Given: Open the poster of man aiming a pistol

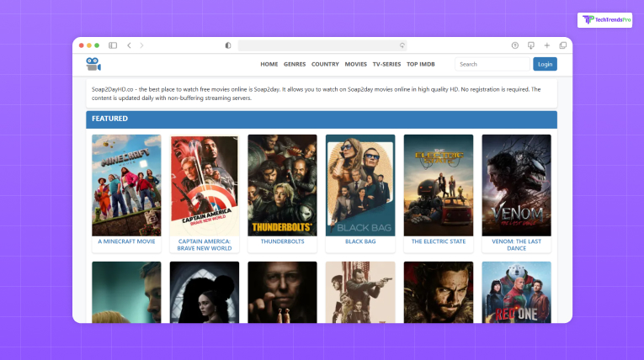Looking at the screenshot, I should point(360,292).
